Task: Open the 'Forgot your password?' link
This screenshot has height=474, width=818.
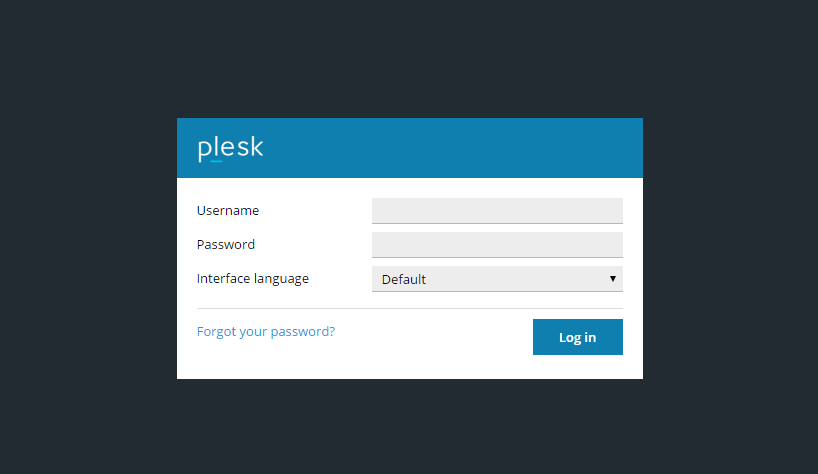Action: pos(266,331)
